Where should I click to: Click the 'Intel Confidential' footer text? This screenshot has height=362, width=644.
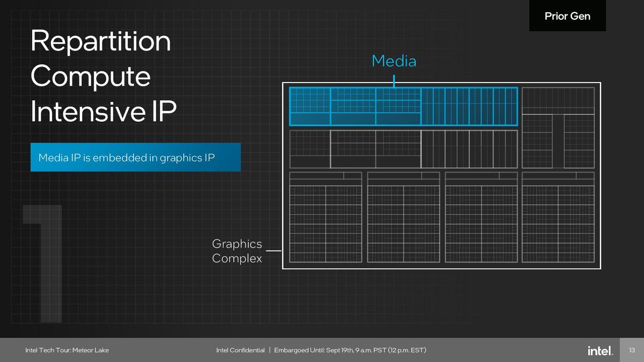[240, 350]
